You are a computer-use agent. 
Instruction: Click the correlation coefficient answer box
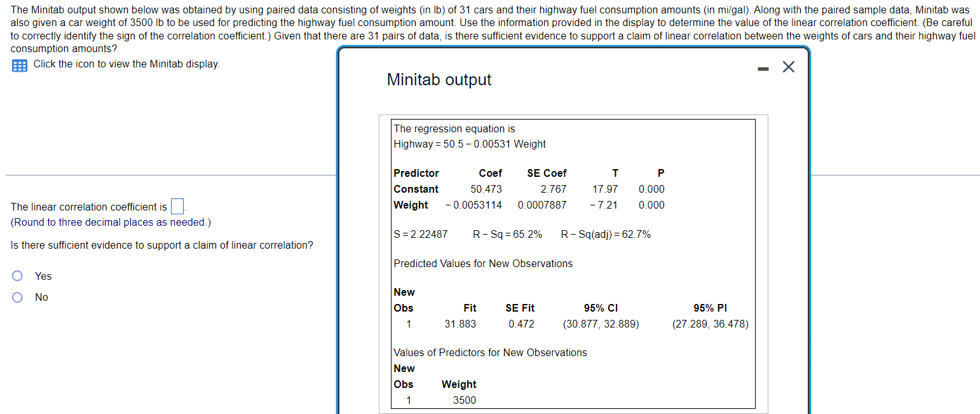click(177, 205)
